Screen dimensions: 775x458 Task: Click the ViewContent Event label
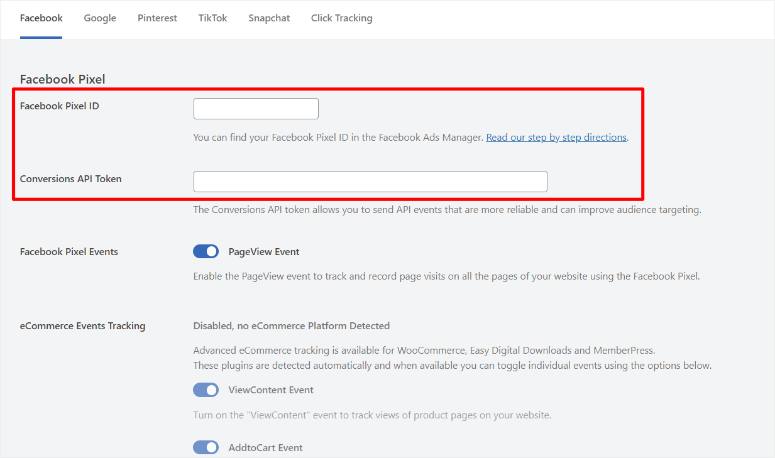271,390
